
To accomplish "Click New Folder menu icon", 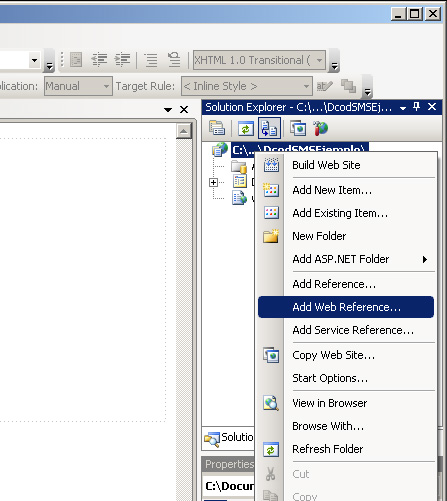I will pyautogui.click(x=271, y=236).
